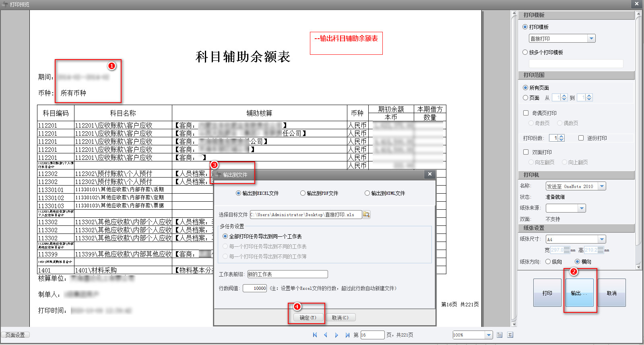
Task: Select 纵向 paper orientation
Action: tap(548, 262)
